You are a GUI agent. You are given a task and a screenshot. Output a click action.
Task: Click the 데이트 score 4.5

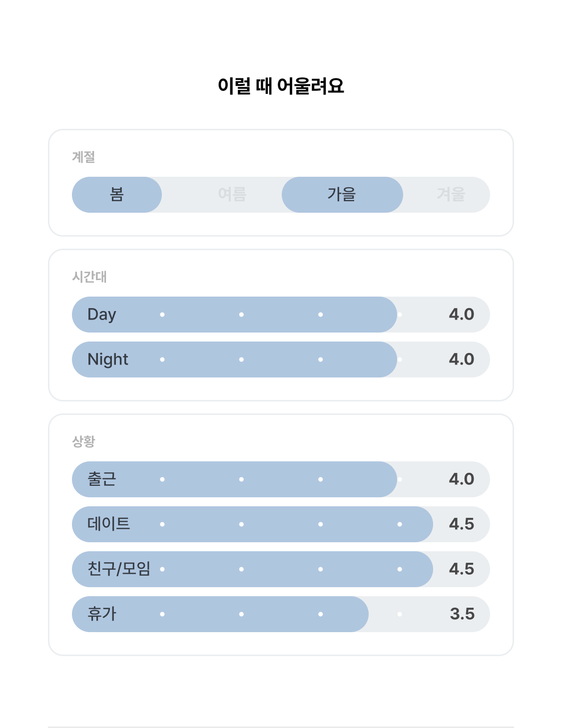point(462,524)
